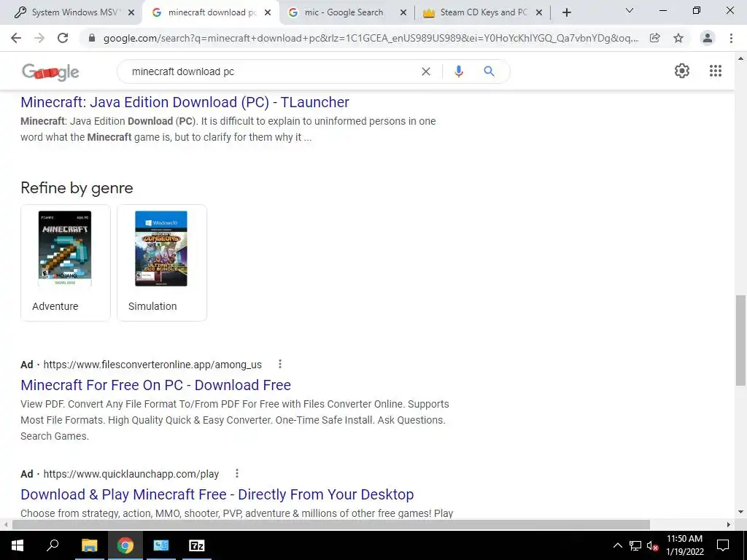Show hidden system tray icons
The height and width of the screenshot is (560, 747).
617,545
